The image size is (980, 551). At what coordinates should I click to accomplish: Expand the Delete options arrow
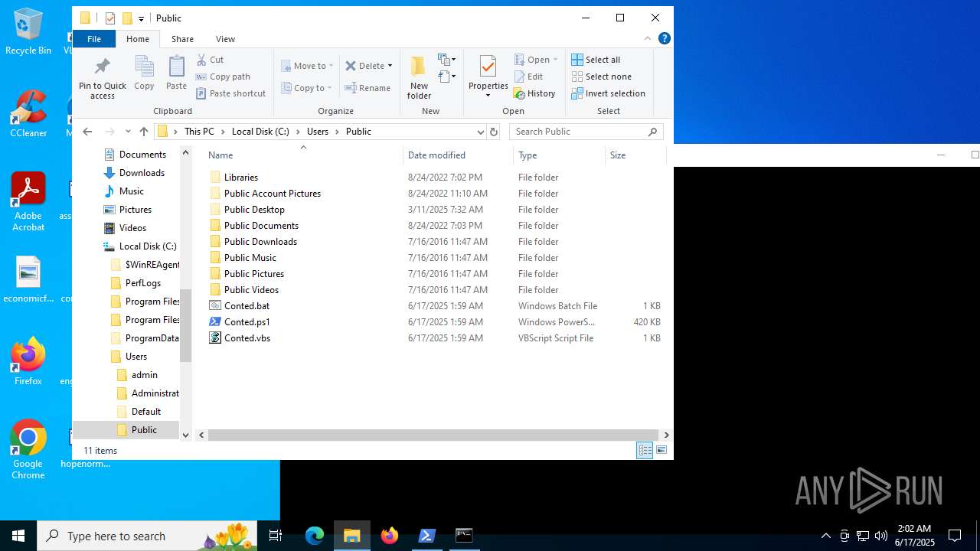[390, 66]
